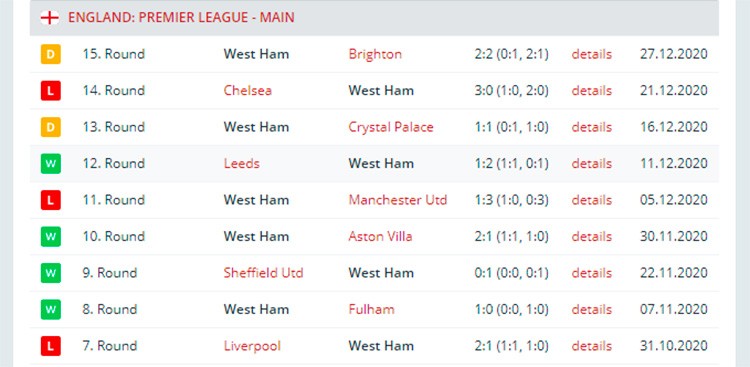This screenshot has width=750, height=367.
Task: Open the Sheffield Utd team link
Action: coord(263,273)
